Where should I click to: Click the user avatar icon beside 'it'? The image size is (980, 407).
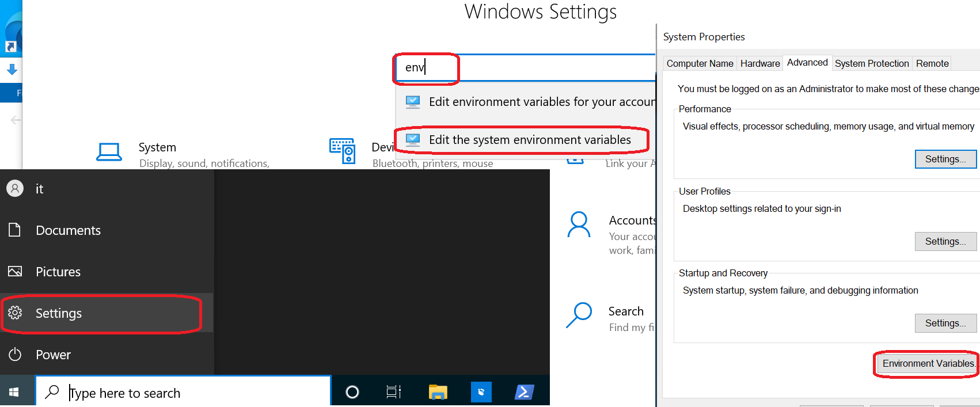(15, 188)
